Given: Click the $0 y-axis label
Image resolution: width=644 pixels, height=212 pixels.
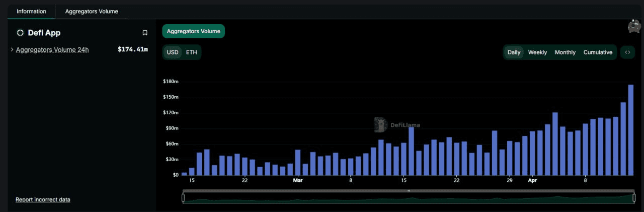Looking at the screenshot, I should [175, 175].
